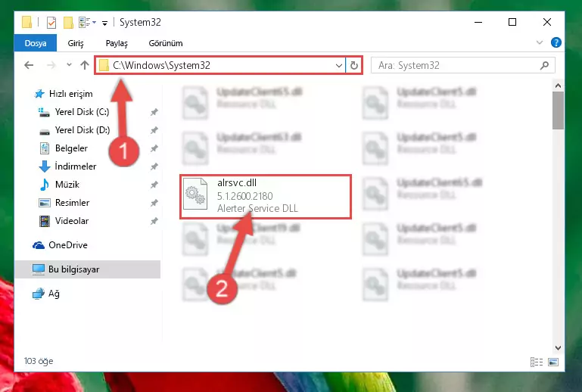Image resolution: width=582 pixels, height=392 pixels.
Task: Open the Paylaş ribbon tab
Action: coord(117,43)
